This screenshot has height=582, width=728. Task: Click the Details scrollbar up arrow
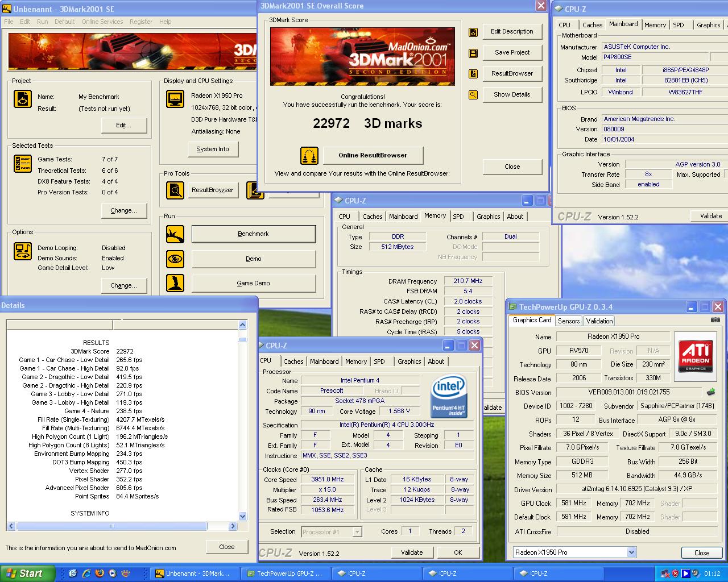coord(243,325)
